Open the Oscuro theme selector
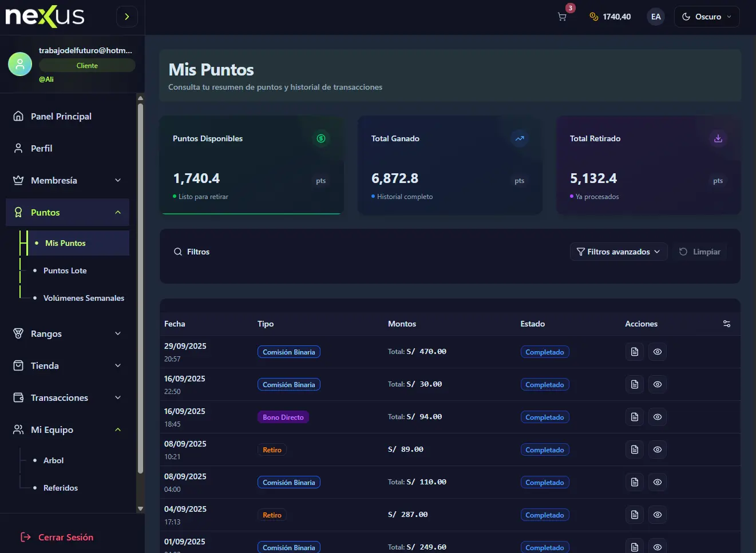Screen dimensions: 756x553 point(707,17)
